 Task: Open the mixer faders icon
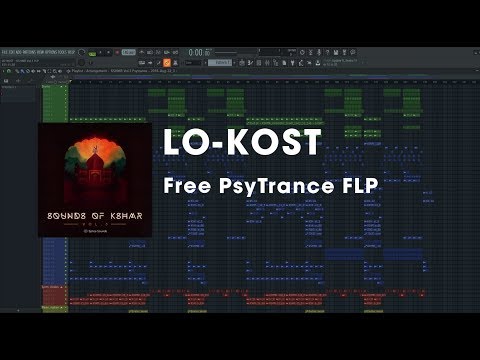[267, 63]
